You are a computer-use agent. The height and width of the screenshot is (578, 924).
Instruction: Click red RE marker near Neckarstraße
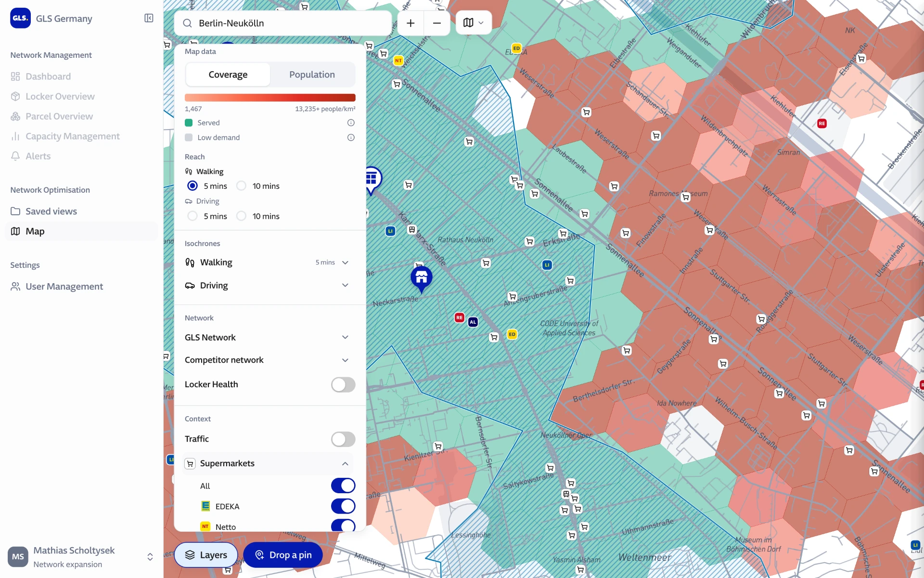coord(460,317)
